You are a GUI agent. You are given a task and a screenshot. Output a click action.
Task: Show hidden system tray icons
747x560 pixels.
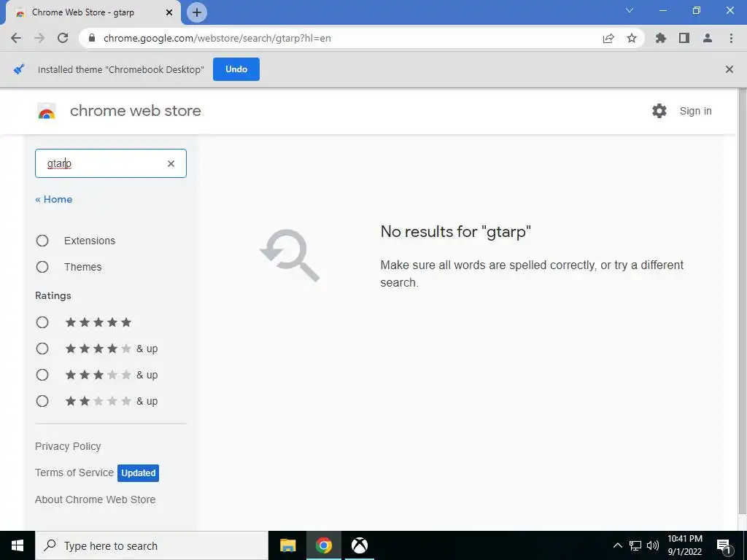[x=617, y=545]
